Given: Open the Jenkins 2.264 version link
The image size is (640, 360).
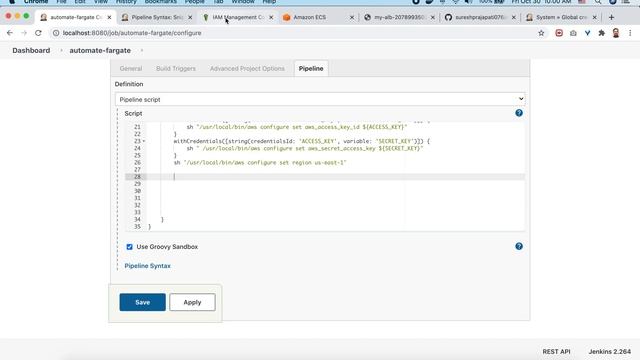Looking at the screenshot, I should tap(609, 351).
